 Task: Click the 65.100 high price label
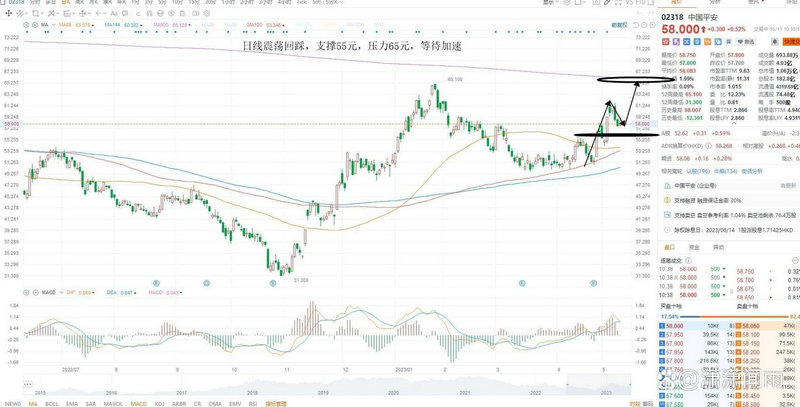(x=455, y=78)
